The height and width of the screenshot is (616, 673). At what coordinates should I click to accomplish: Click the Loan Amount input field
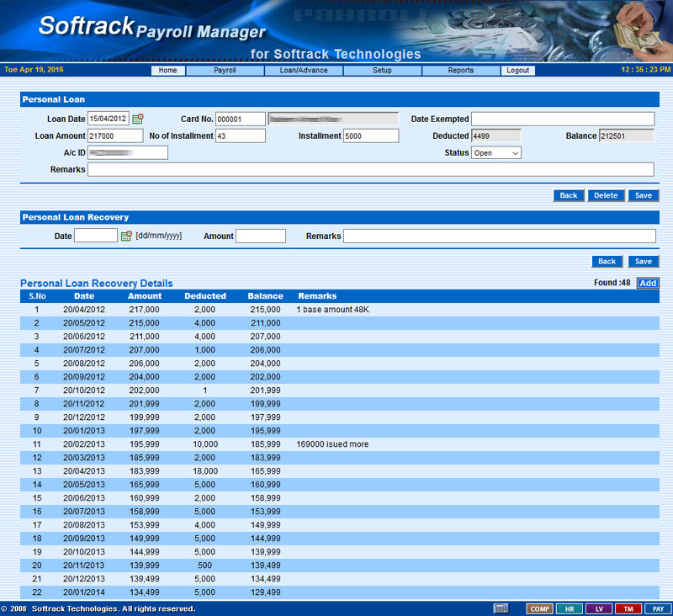pos(115,136)
